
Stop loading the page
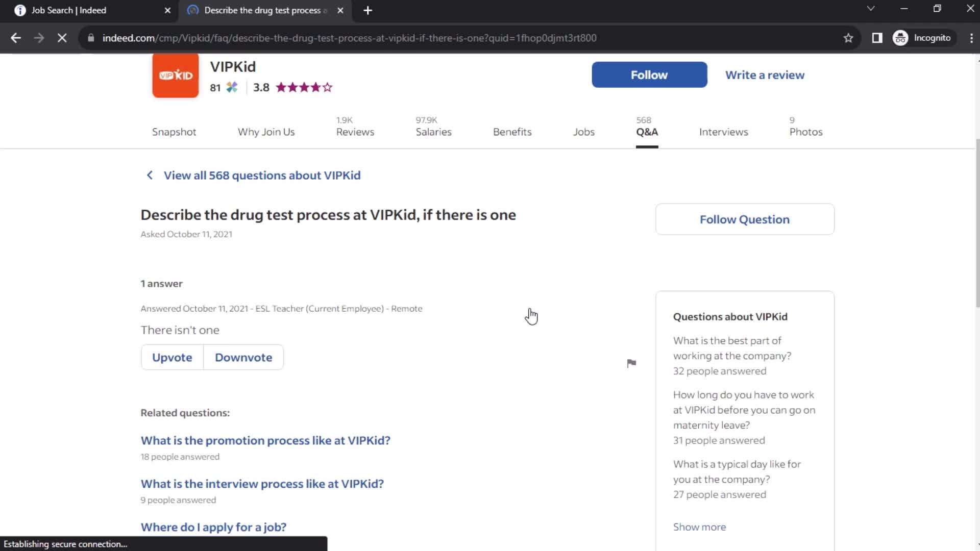(x=62, y=38)
